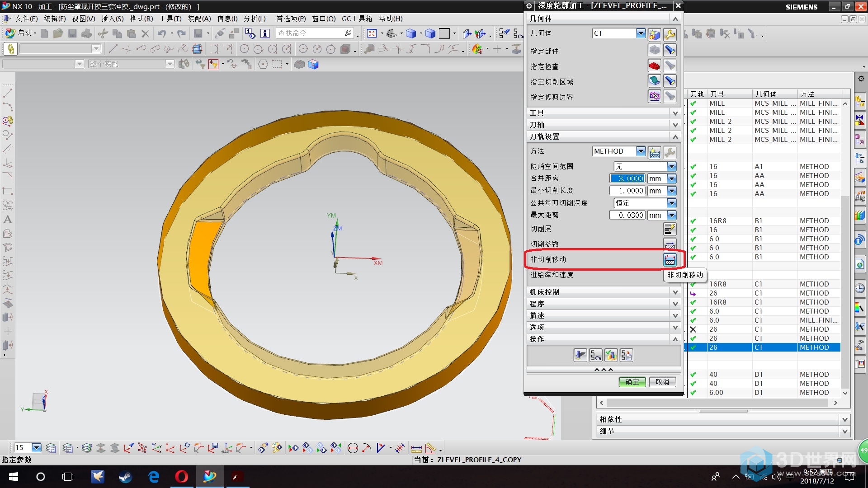The height and width of the screenshot is (488, 868).
Task: Click 最大距离 value field 0.0300
Action: point(627,215)
